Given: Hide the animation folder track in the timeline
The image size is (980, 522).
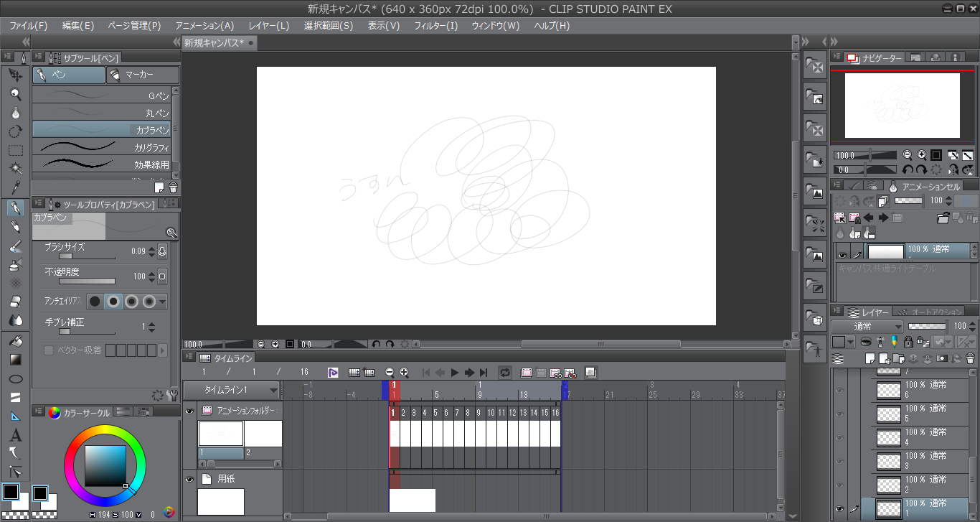Looking at the screenshot, I should 190,411.
